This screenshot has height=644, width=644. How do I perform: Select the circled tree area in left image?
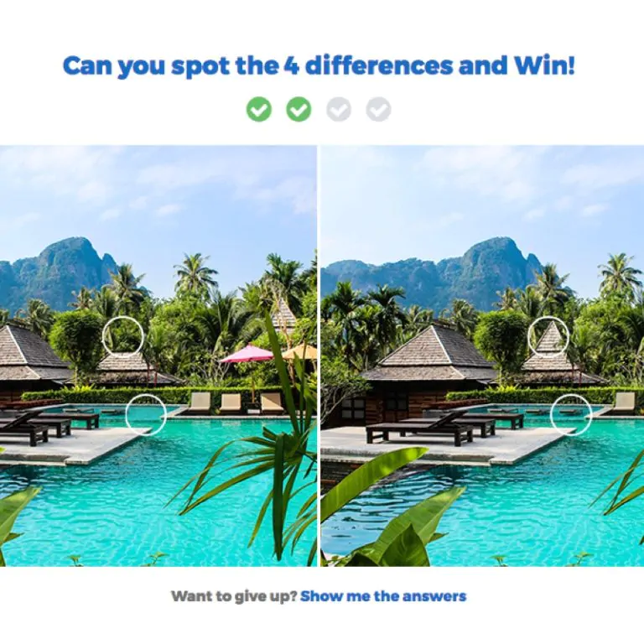122,337
